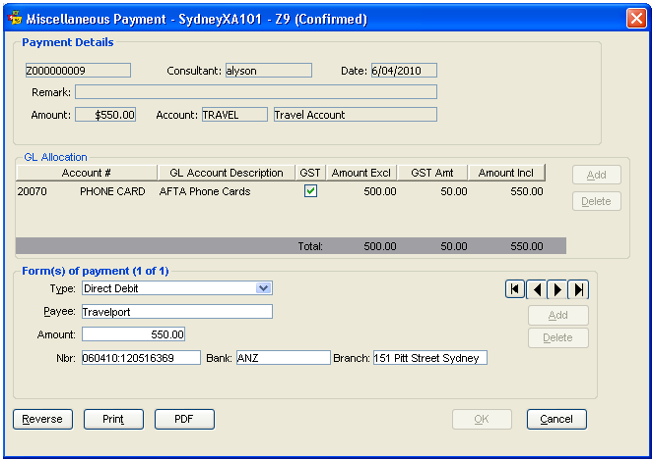The image size is (653, 461).
Task: Click the payment number field Z000000009
Action: [x=78, y=70]
